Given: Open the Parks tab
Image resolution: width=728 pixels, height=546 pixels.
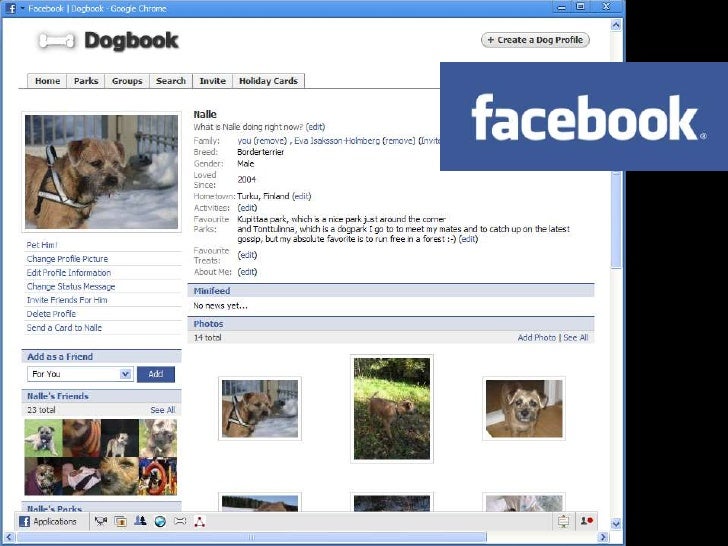Looking at the screenshot, I should click(86, 81).
